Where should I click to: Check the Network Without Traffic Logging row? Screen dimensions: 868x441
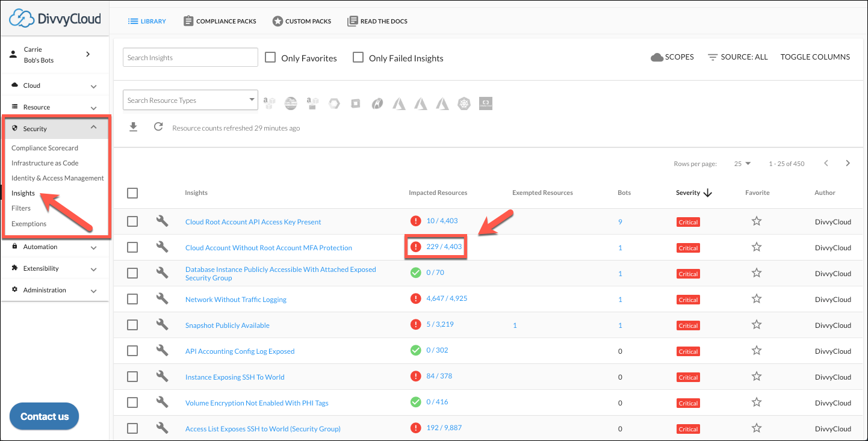tap(132, 299)
